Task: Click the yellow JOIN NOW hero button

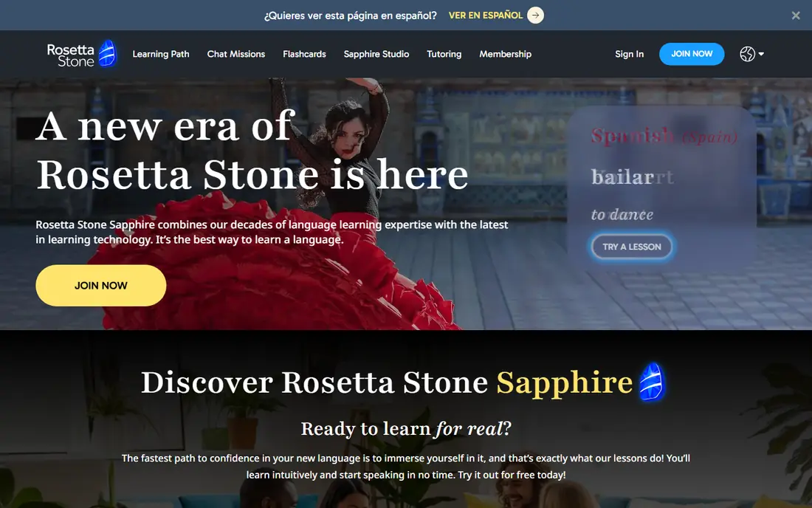Action: point(101,285)
